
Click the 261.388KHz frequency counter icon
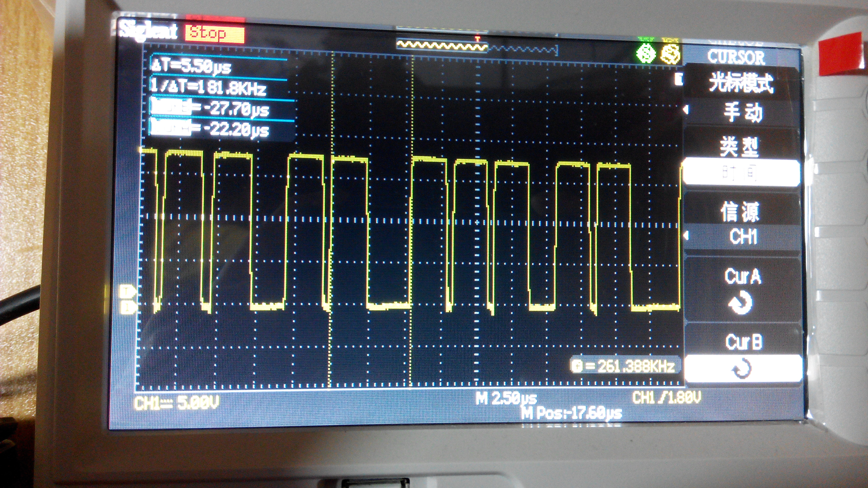(x=577, y=366)
